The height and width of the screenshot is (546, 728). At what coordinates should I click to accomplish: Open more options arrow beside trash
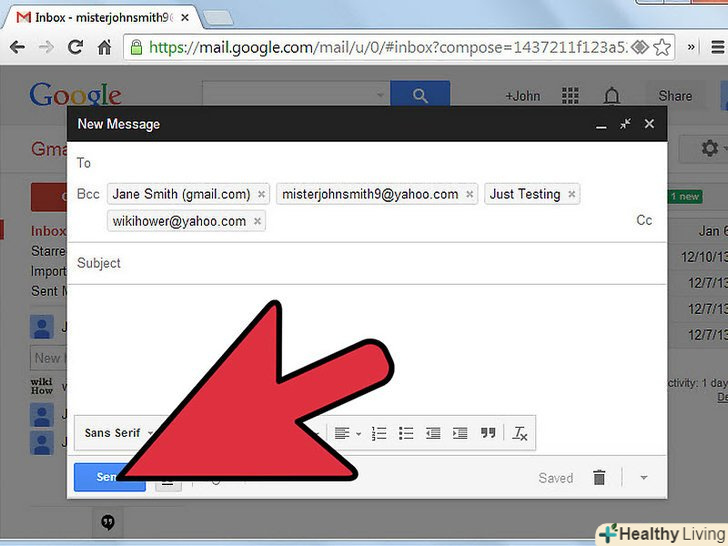pyautogui.click(x=644, y=478)
